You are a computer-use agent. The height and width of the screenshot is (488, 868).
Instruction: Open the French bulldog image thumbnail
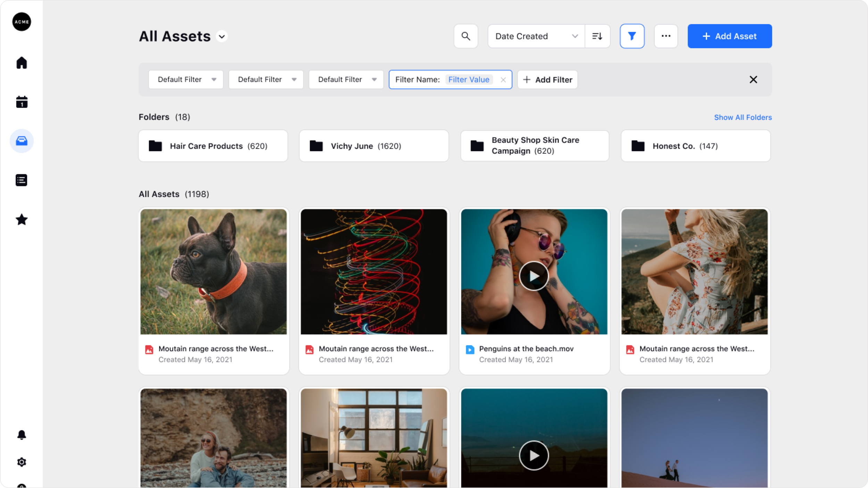click(x=214, y=271)
